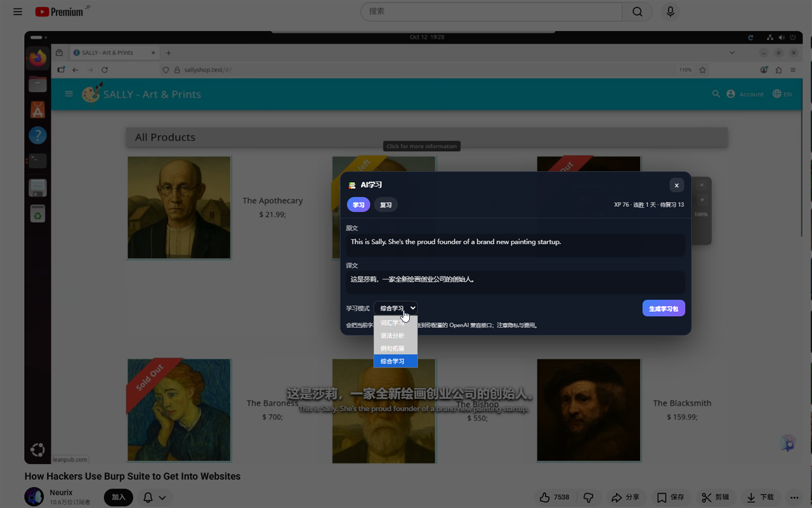Open the voice search microphone
This screenshot has height=508, width=812.
coord(670,11)
